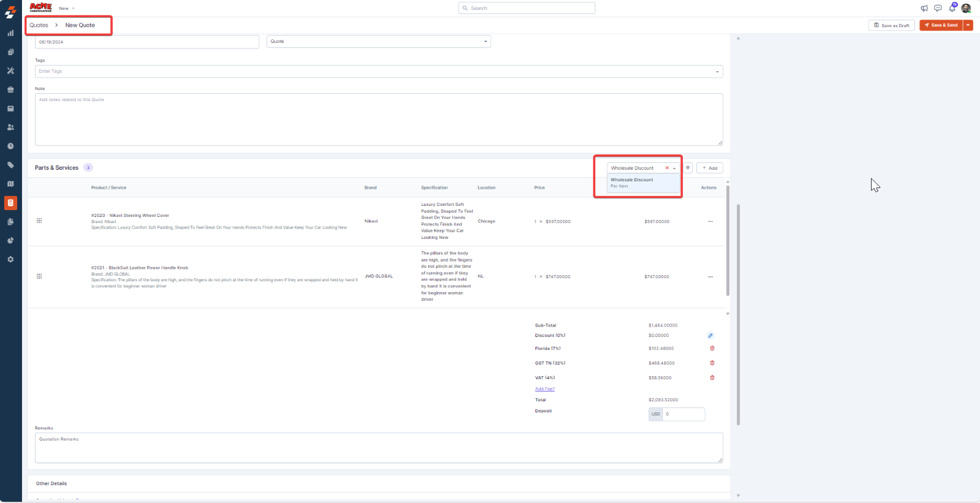Click in the Quotation Remarks text area
The width and height of the screenshot is (980, 503).
tap(379, 448)
